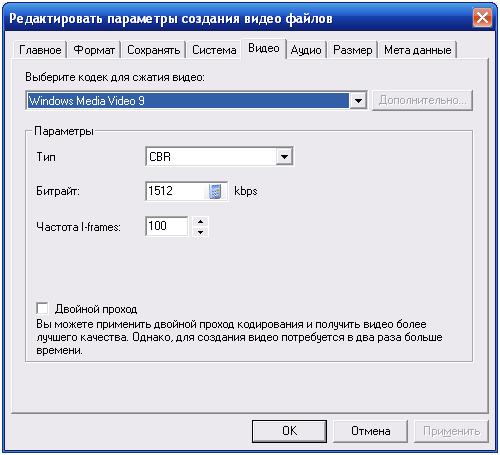Select the Видео tab
500x455 pixels.
point(264,49)
